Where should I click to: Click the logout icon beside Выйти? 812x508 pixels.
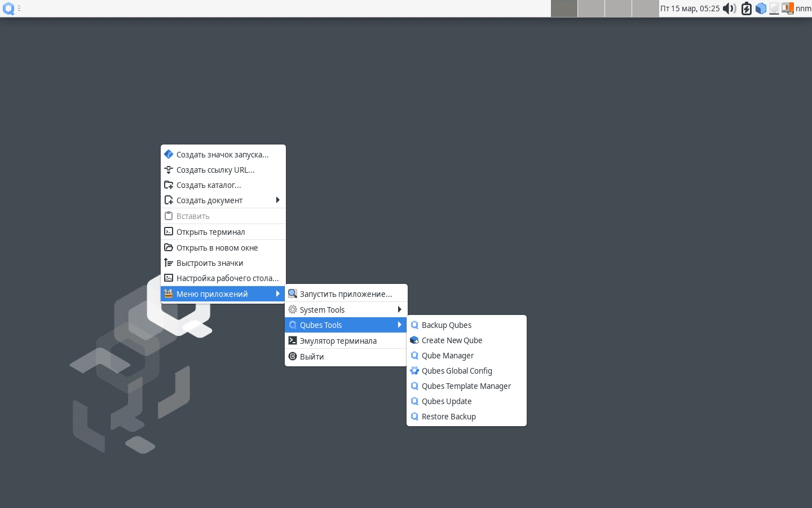tap(293, 357)
